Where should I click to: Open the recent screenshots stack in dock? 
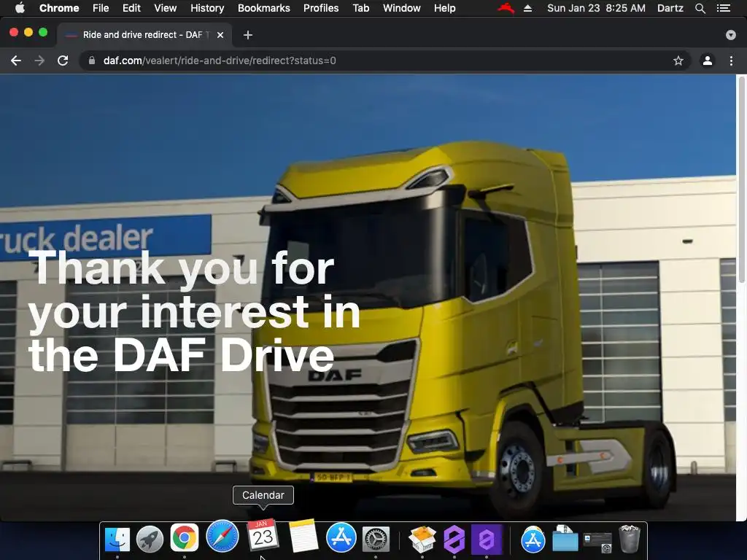click(x=597, y=542)
